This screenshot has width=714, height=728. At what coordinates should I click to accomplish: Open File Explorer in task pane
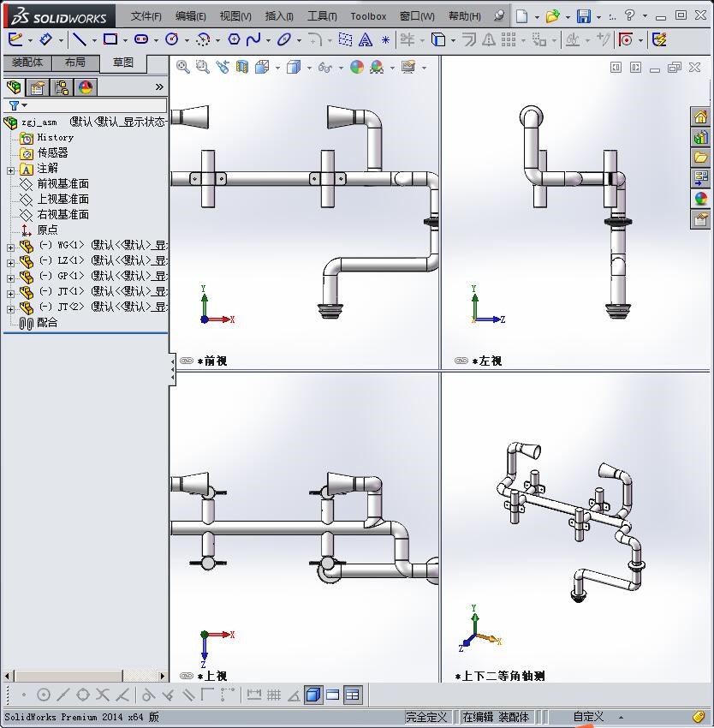(x=700, y=158)
